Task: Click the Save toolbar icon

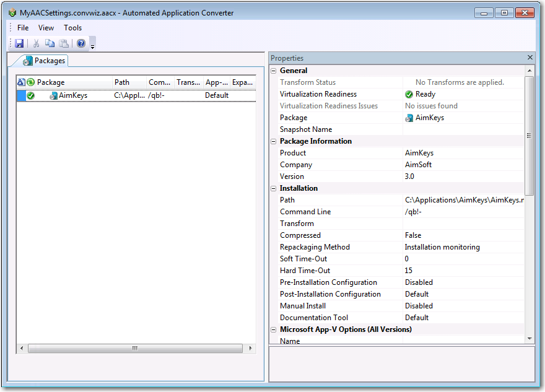Action: point(19,43)
